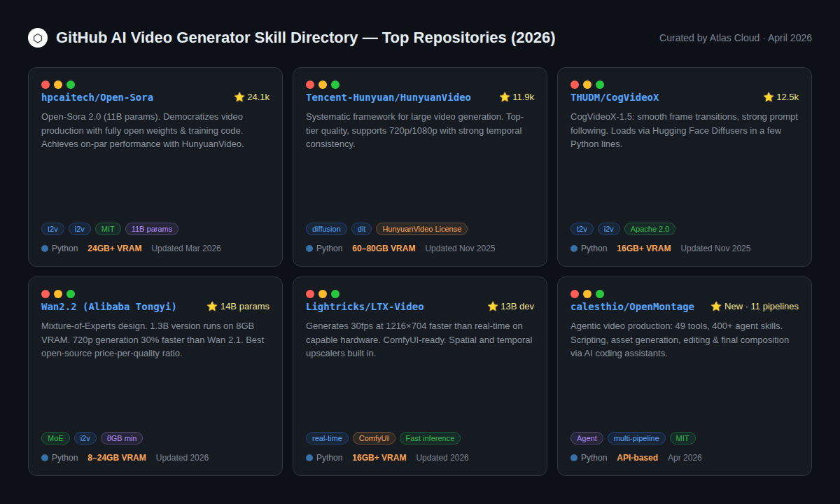Click the star beside "14B params" on Wan2.2
The image size is (840, 504).
tap(212, 306)
